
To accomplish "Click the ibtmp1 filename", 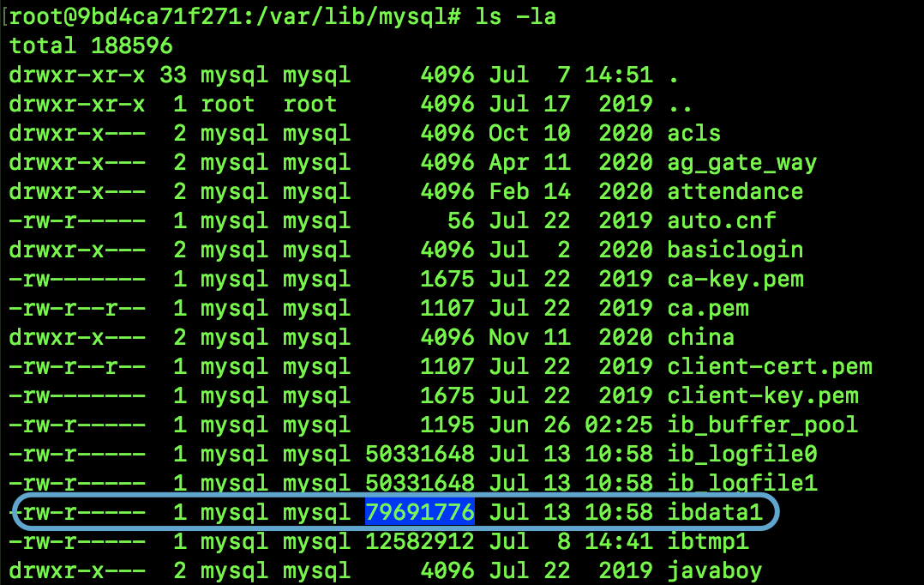I will point(708,541).
